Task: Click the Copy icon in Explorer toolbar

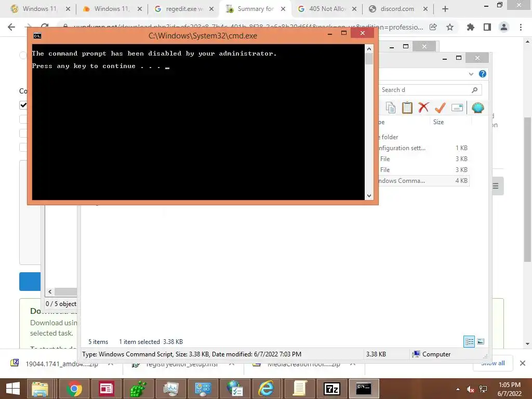Action: [391, 108]
